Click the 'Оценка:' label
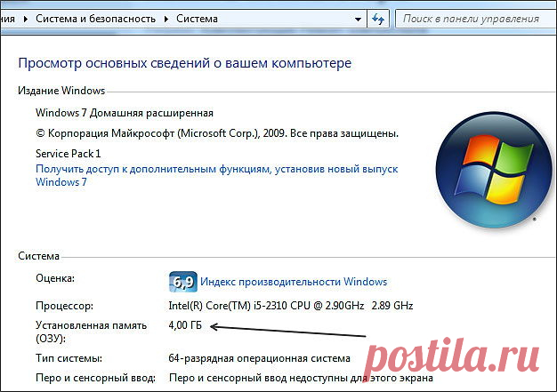 point(55,278)
